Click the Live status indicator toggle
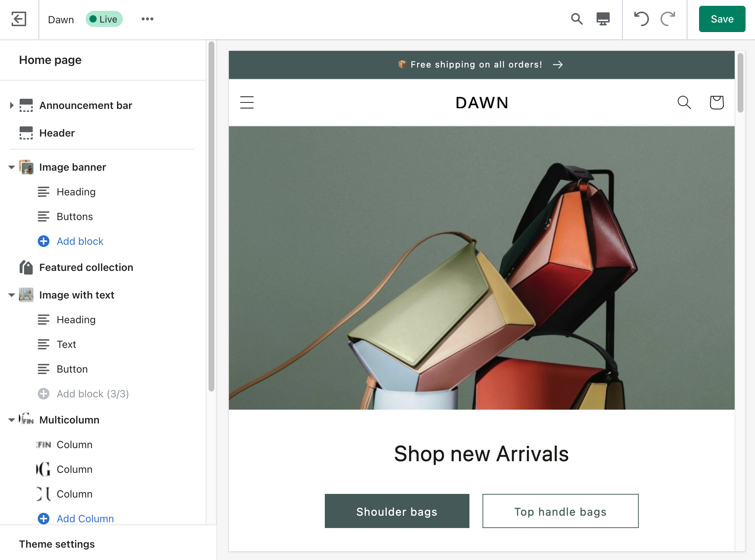 point(105,19)
